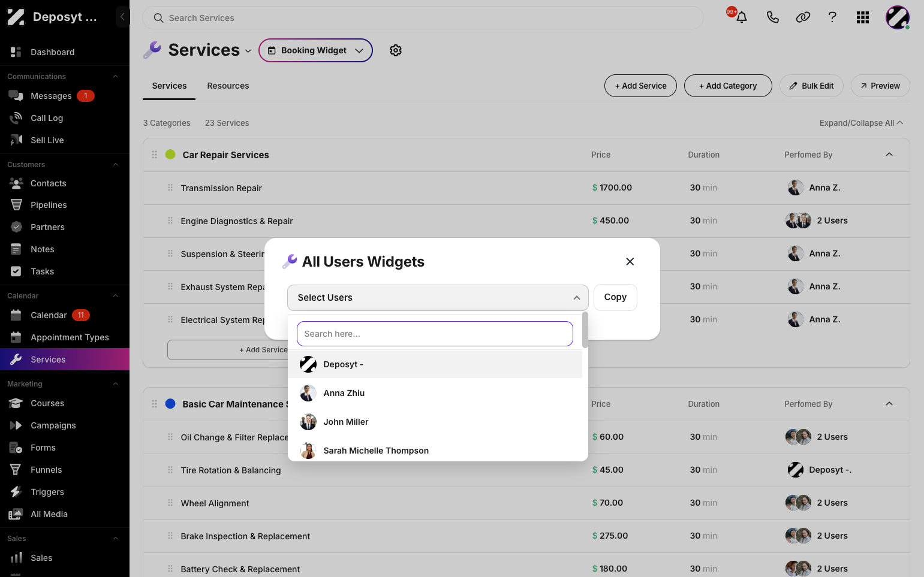Collapse the Basic Car Maintenance category
Viewport: 924px width, 577px height.
(x=889, y=404)
